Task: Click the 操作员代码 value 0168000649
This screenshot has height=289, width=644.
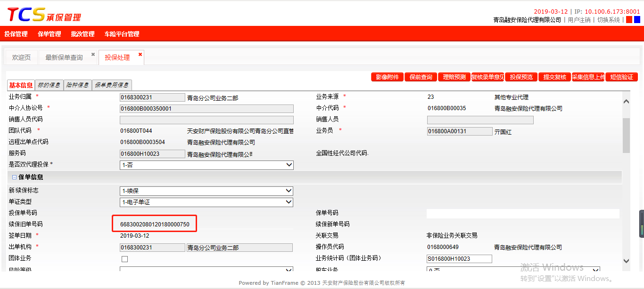Action: click(x=443, y=247)
